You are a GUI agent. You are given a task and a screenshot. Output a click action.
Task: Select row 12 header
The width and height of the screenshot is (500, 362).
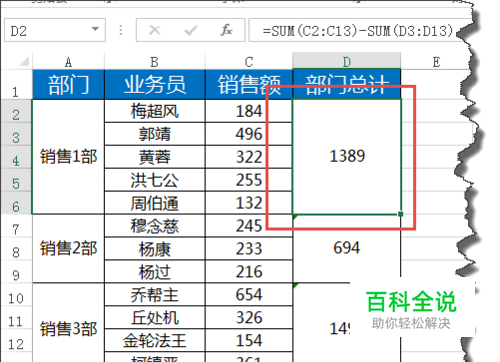coord(16,341)
